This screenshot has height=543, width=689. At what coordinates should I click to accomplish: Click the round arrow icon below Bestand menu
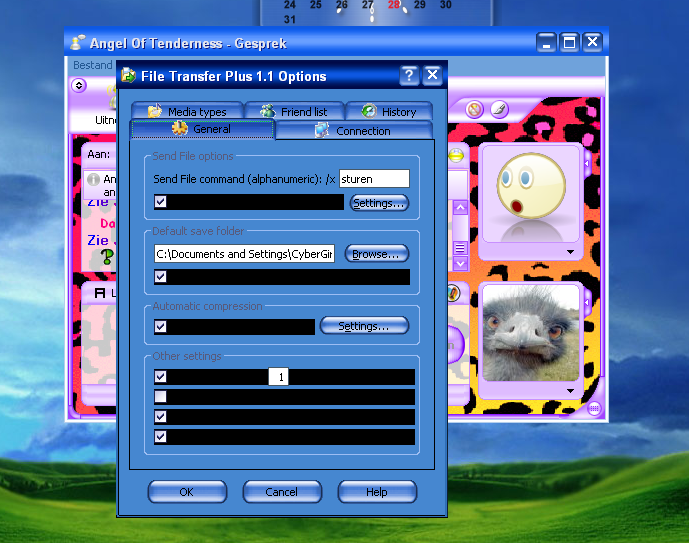(x=79, y=86)
